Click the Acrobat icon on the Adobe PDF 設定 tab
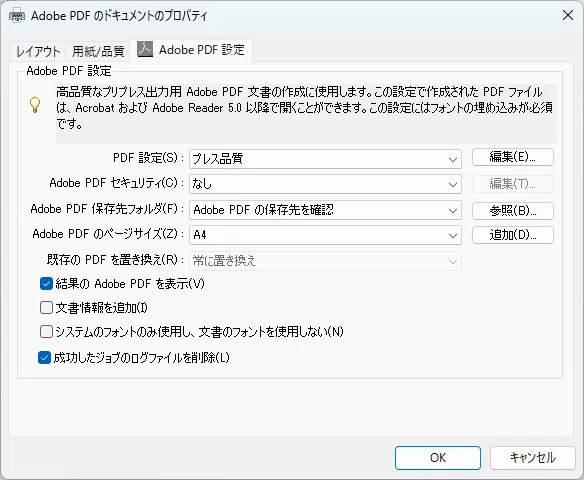584x480 pixels. tap(145, 49)
